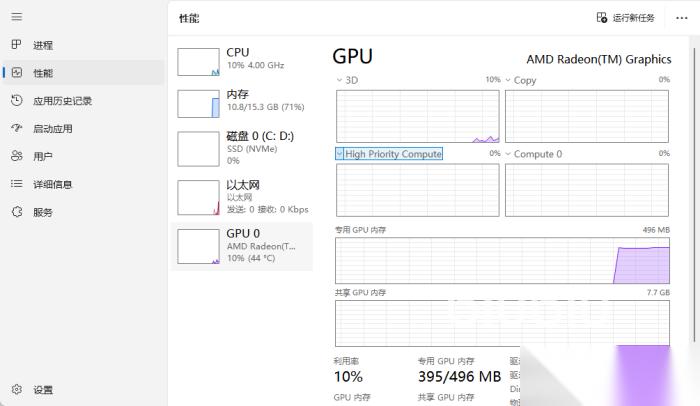
Task: Open 应用历史记录 history icon
Action: [x=17, y=100]
